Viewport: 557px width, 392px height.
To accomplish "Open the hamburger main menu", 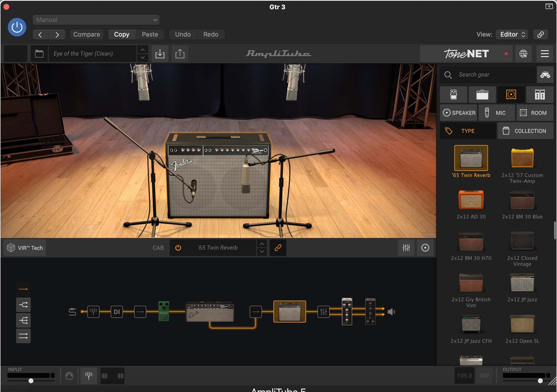I will point(545,54).
